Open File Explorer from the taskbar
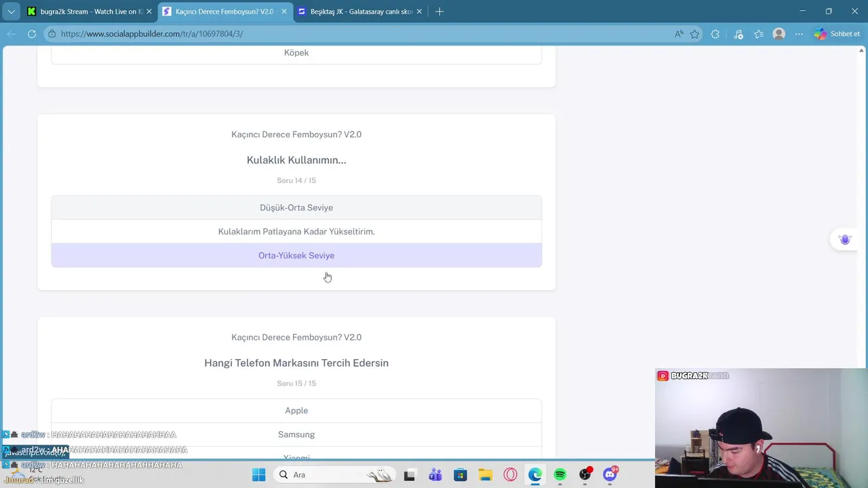Viewport: 868px width, 488px height. pyautogui.click(x=485, y=475)
